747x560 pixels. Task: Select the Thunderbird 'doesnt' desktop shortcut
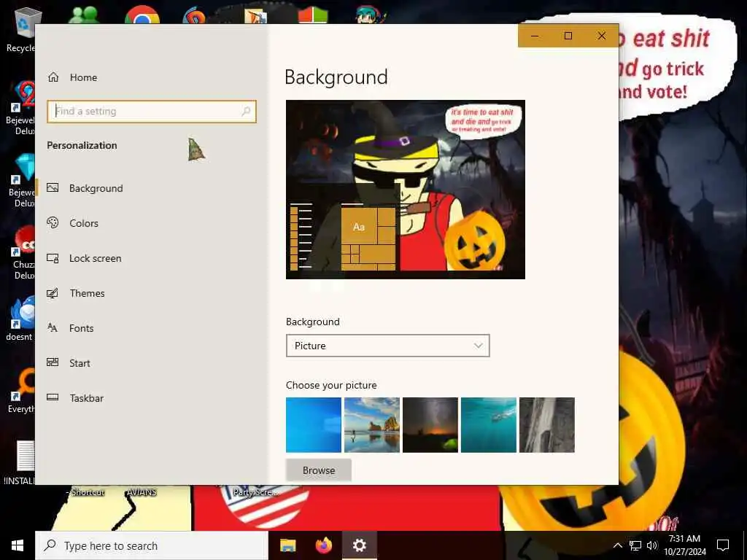click(x=20, y=318)
